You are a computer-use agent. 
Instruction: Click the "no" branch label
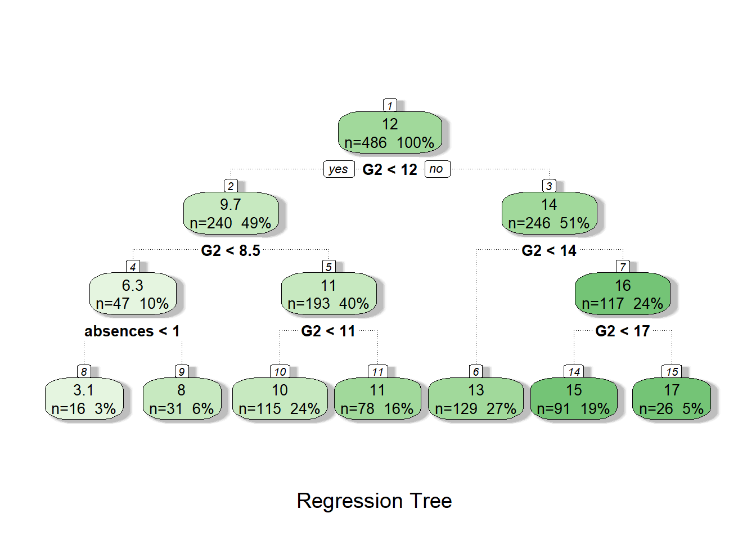tap(436, 169)
